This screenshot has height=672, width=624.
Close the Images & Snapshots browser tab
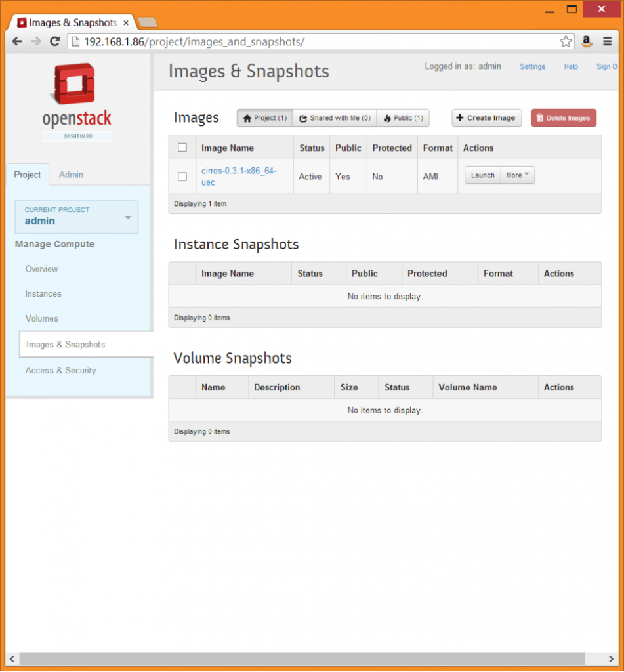point(126,23)
